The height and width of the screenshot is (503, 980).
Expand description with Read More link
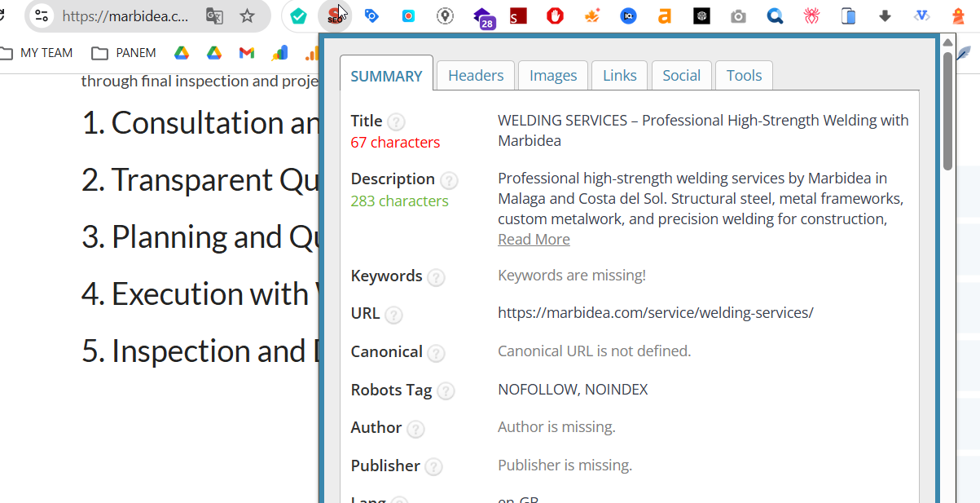(x=534, y=239)
